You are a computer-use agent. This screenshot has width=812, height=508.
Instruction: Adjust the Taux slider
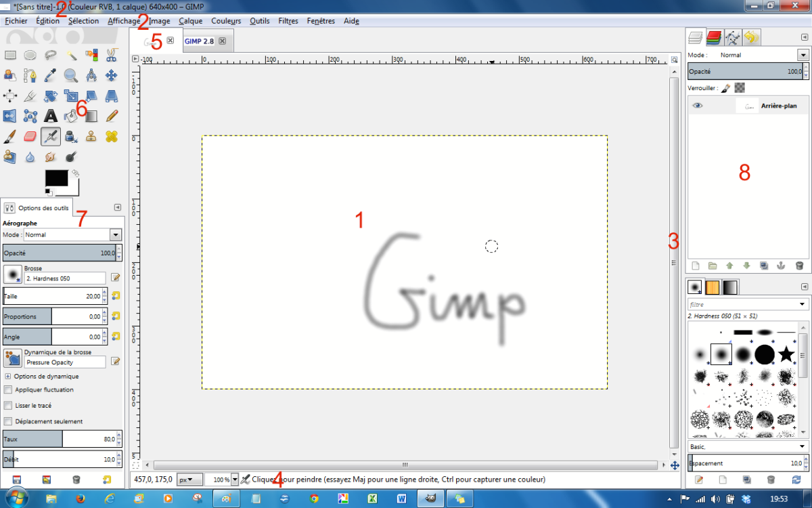(x=63, y=439)
